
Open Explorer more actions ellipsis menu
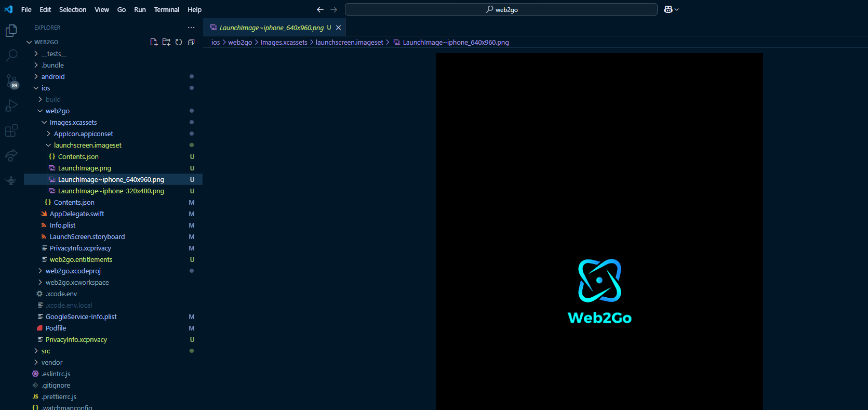pyautogui.click(x=191, y=28)
